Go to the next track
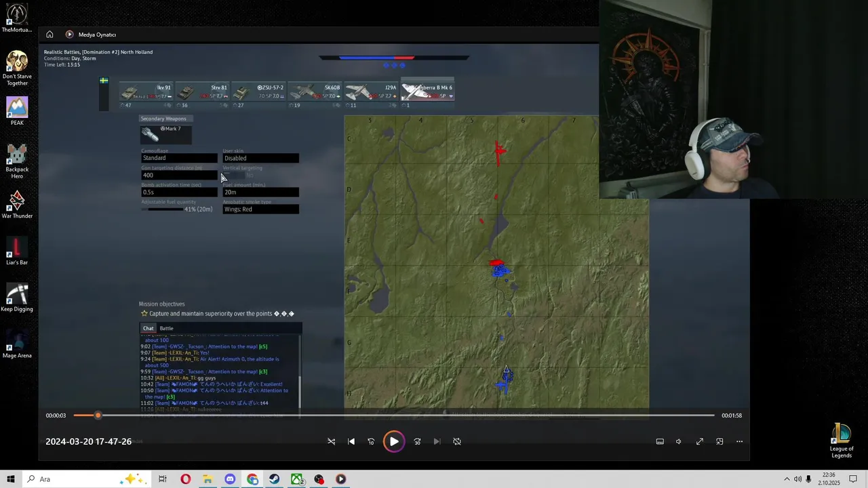The width and height of the screenshot is (868, 488). click(x=437, y=441)
